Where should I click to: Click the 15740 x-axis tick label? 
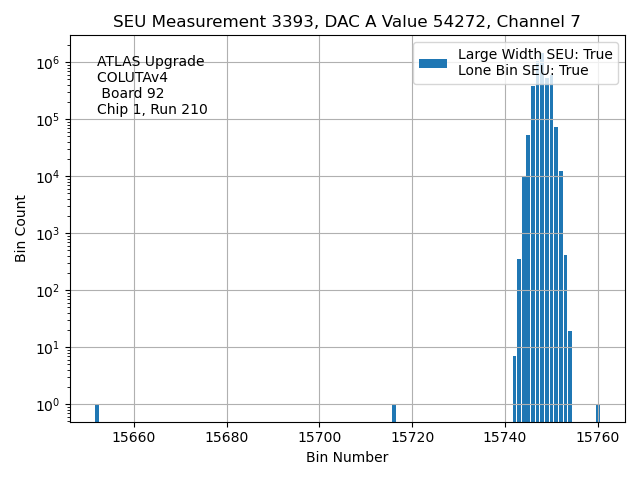pyautogui.click(x=505, y=437)
